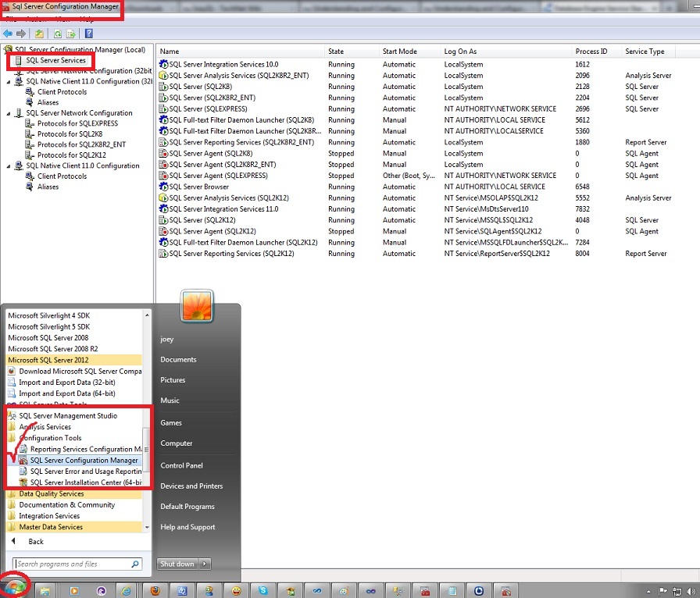Open Firefox from the taskbar

pos(155,591)
